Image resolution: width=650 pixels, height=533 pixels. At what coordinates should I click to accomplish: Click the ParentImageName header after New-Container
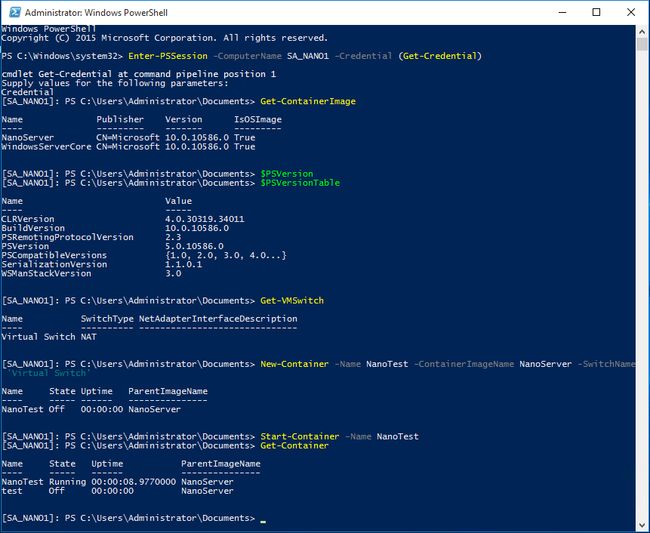tap(168, 391)
